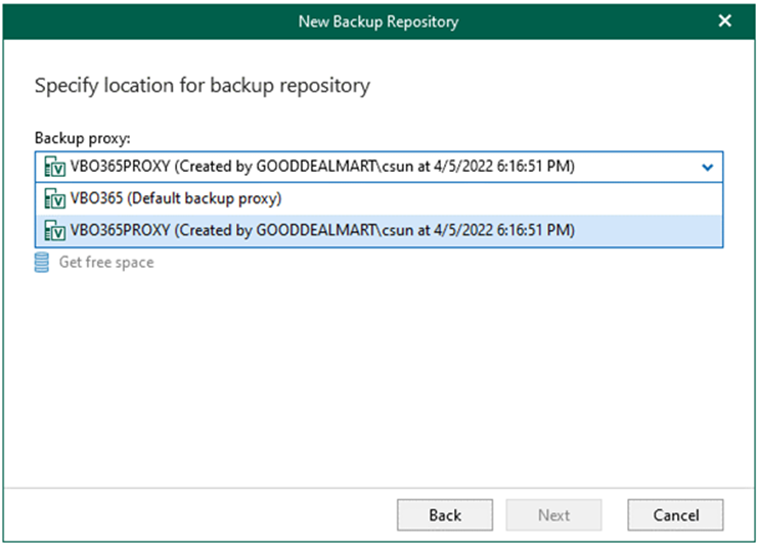Image resolution: width=757 pixels, height=545 pixels.
Task: Click the 'Backup proxy:' label
Action: point(83,138)
